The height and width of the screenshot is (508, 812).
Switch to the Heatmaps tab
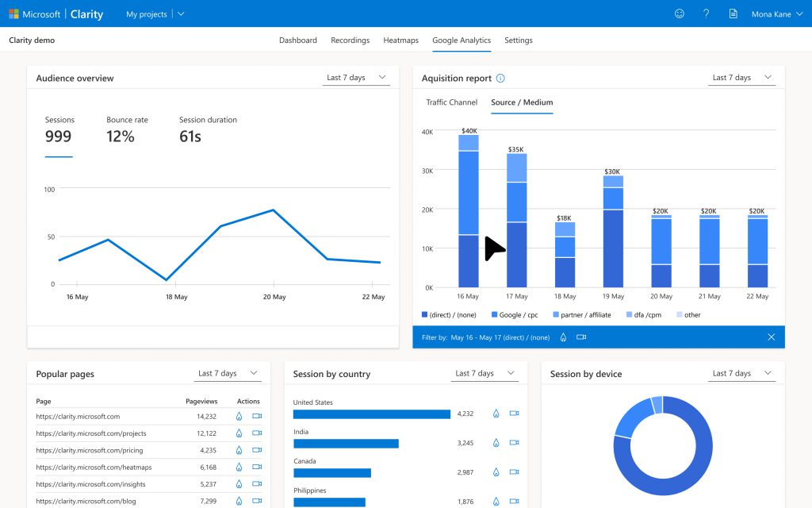400,40
